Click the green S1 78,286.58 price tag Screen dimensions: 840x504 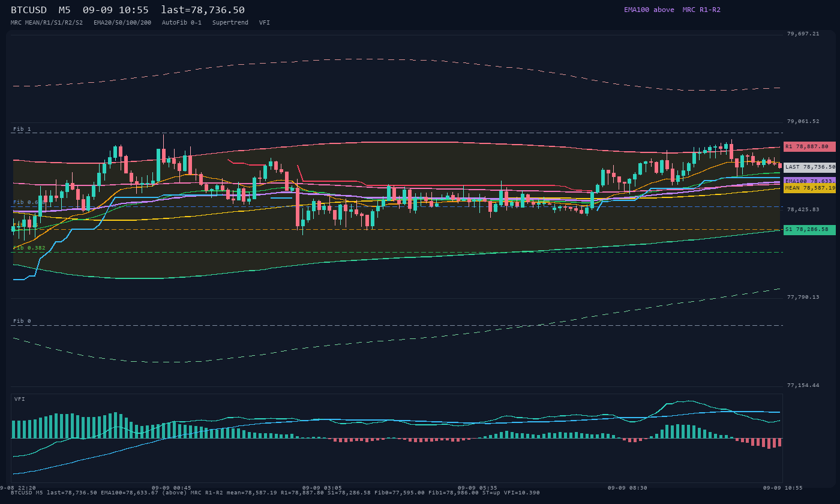[809, 230]
